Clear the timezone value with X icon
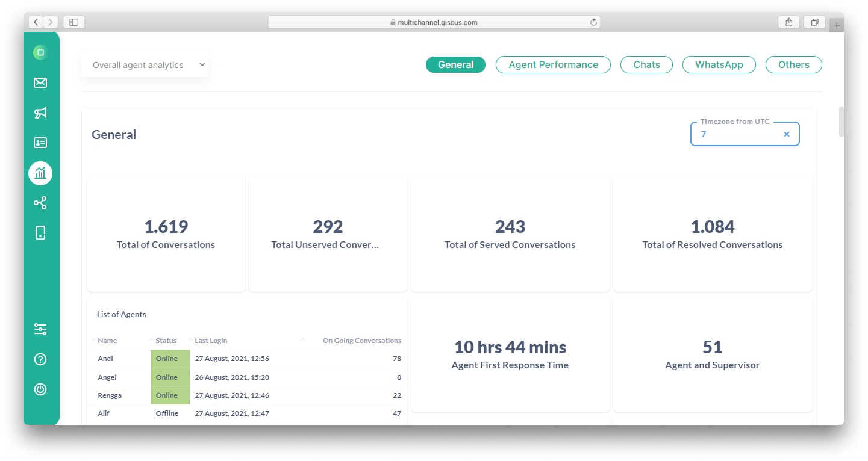Image resolution: width=868 pixels, height=461 pixels. click(786, 134)
